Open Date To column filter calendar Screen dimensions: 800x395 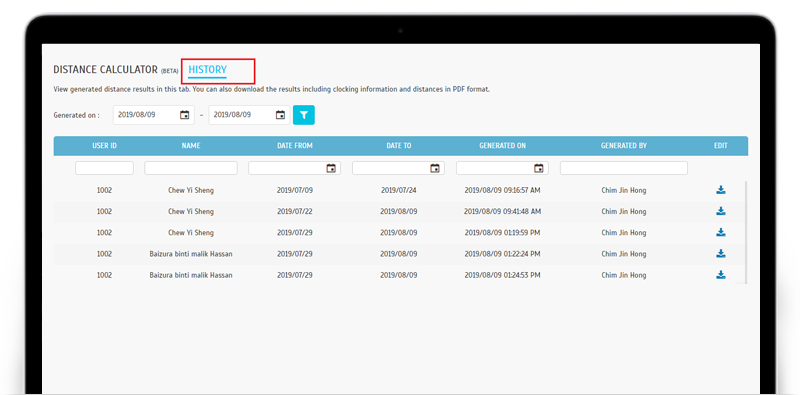click(x=435, y=168)
